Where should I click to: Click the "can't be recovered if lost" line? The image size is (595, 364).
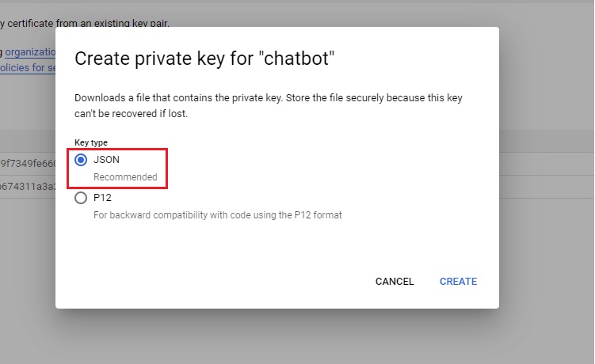[132, 113]
